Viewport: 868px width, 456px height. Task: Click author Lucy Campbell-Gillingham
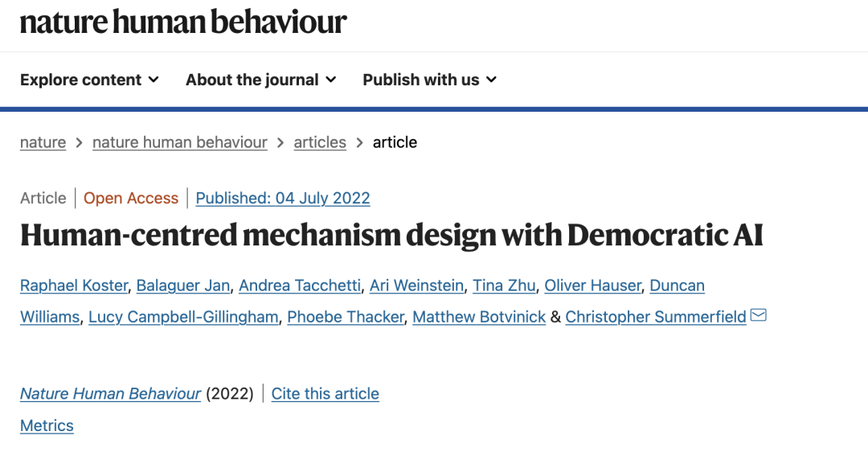(183, 317)
